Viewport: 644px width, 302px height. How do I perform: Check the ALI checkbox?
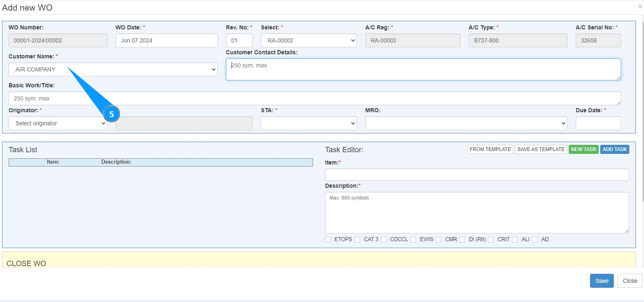pos(515,240)
